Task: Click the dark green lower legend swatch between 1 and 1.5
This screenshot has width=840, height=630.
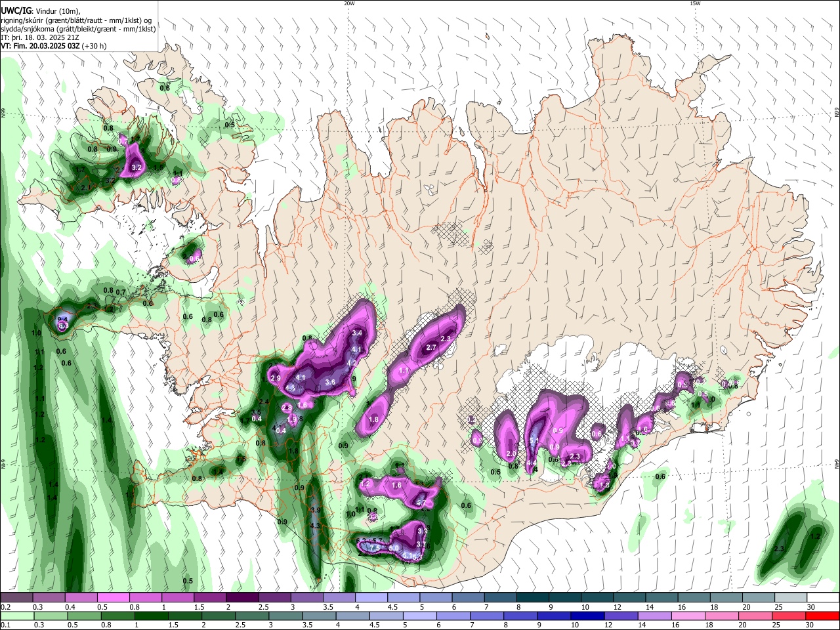Action: 150,616
